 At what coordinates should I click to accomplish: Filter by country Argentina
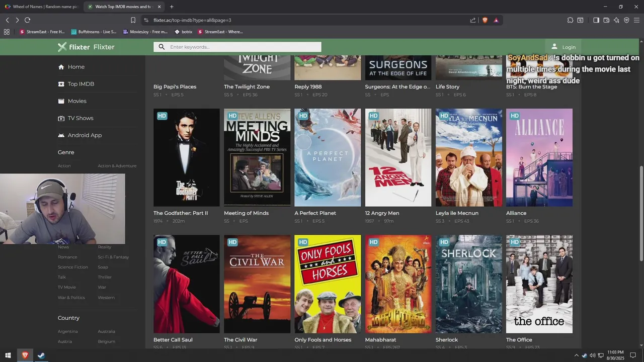coord(67,331)
